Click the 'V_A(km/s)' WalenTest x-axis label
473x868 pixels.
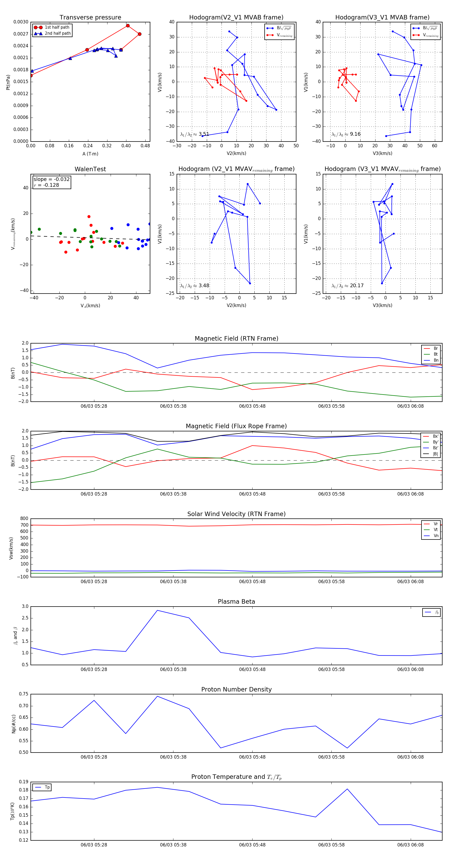click(90, 306)
